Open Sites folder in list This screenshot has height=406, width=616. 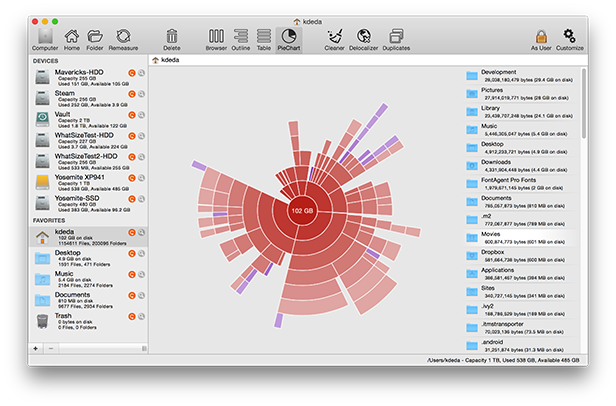[x=521, y=292]
